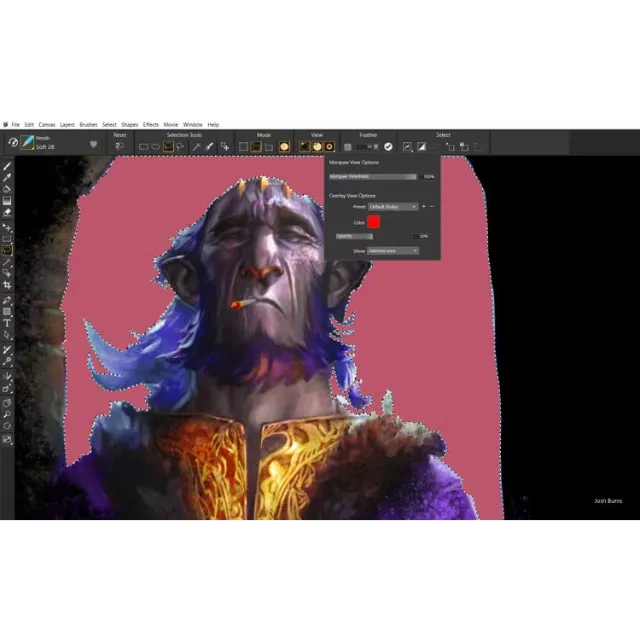Delete the overlay preset with minus

point(432,207)
